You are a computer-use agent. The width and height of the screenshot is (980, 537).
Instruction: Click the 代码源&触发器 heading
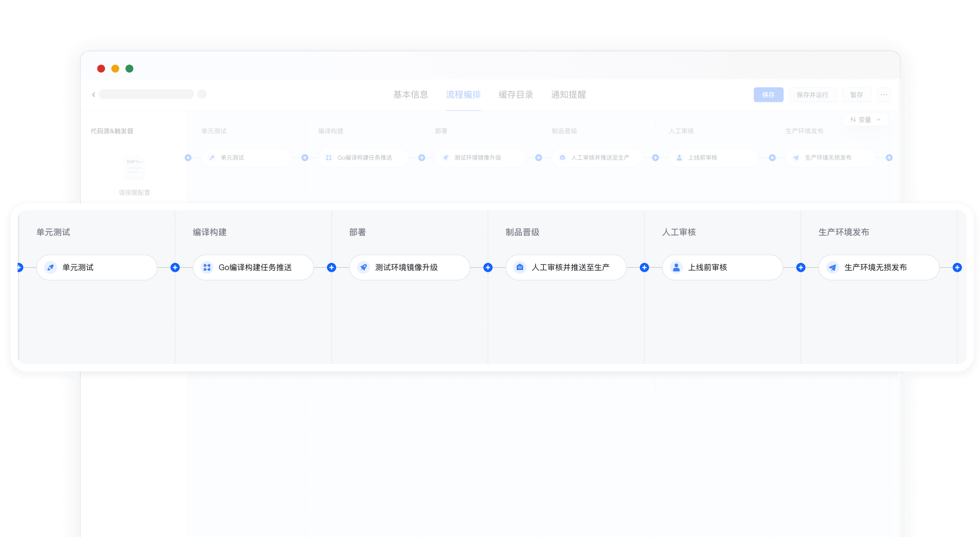tap(112, 131)
